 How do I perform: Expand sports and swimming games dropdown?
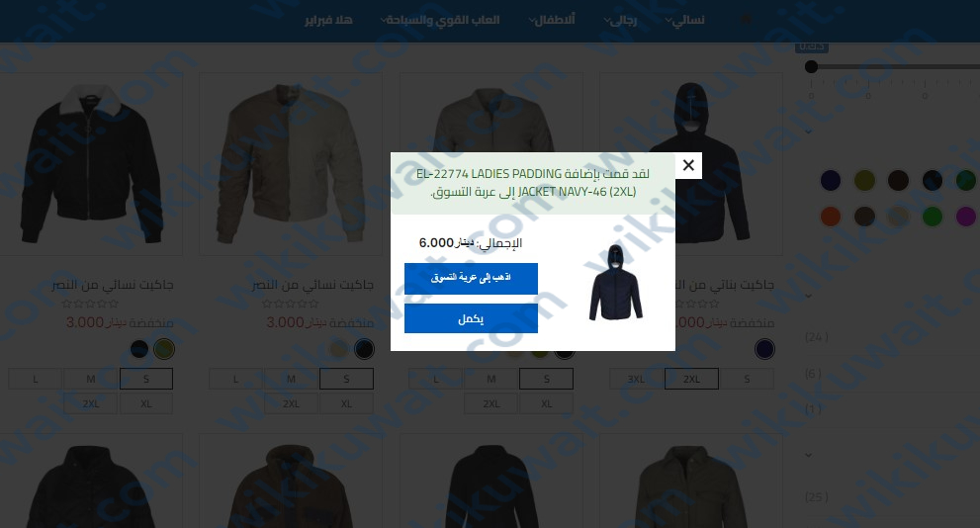[x=440, y=20]
